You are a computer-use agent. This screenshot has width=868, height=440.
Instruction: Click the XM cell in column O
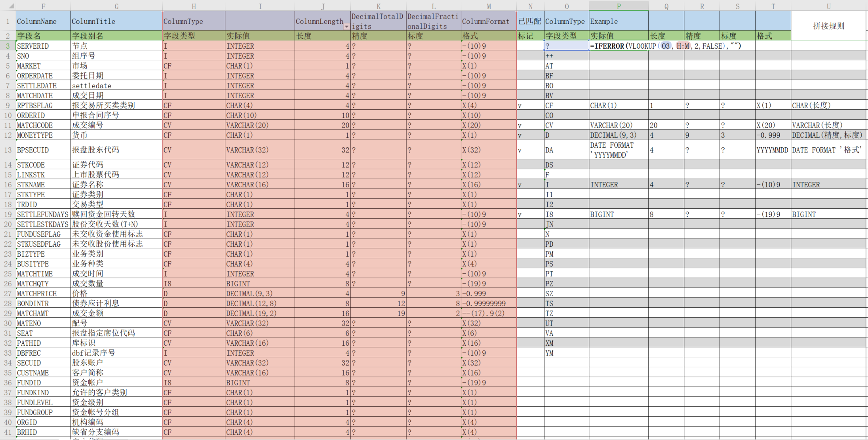567,343
